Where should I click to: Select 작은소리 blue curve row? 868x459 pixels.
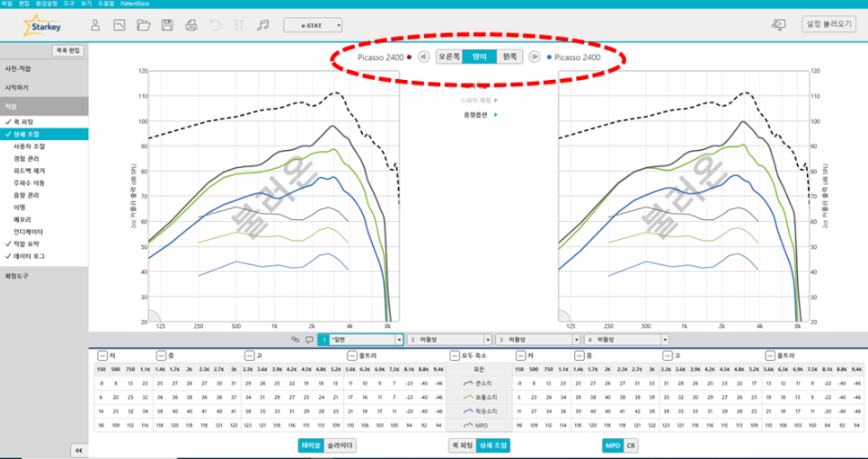pyautogui.click(x=480, y=411)
